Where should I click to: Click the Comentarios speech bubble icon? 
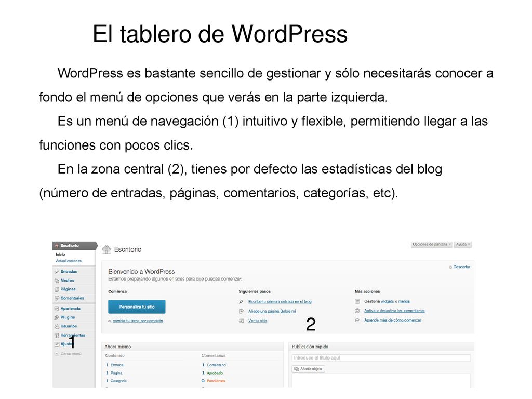point(57,298)
